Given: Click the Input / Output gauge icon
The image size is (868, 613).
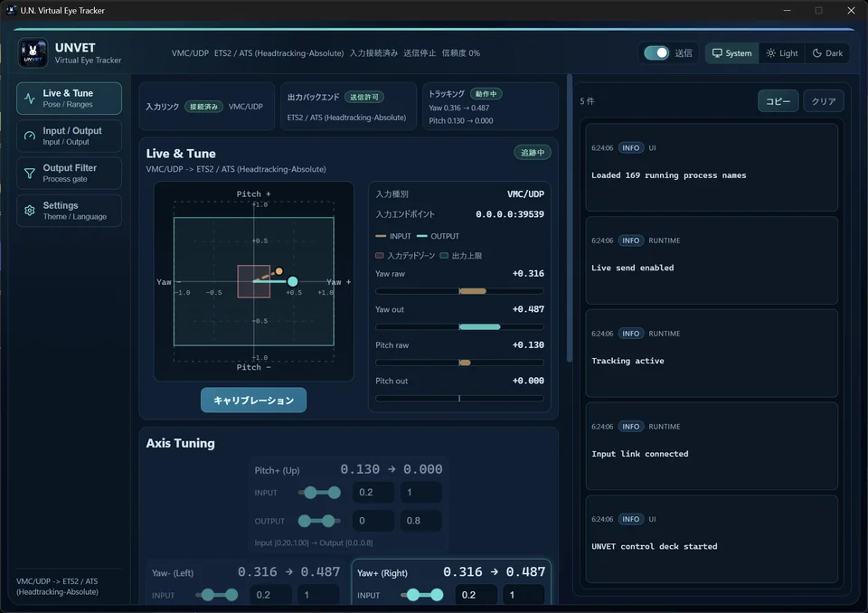Looking at the screenshot, I should click(x=30, y=137).
